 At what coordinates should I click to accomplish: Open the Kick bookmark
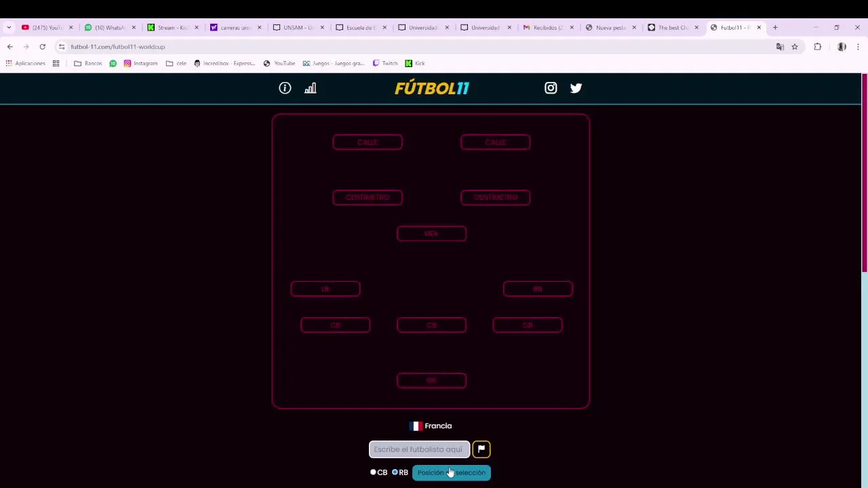coord(415,63)
